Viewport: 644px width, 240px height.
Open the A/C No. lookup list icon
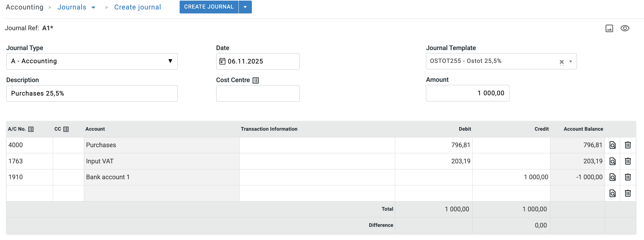[31, 129]
